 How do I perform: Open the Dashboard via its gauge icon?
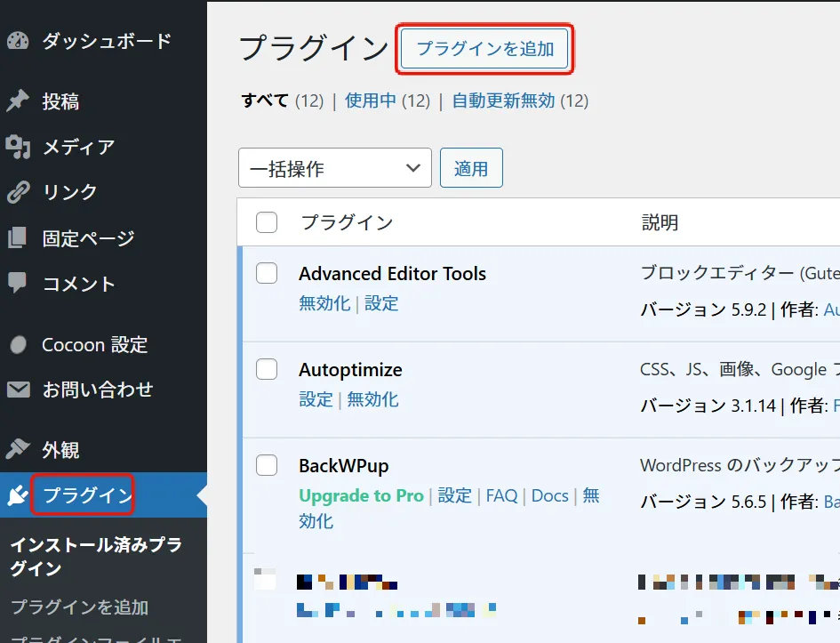20,39
